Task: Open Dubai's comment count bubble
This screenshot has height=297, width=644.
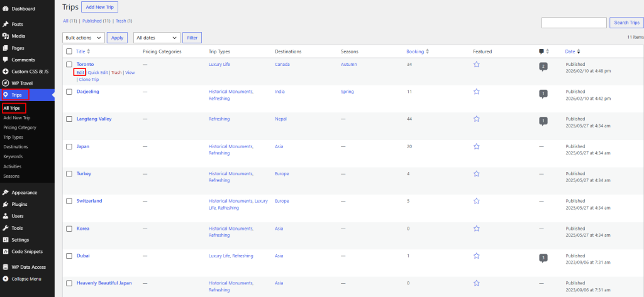Action: (543, 259)
